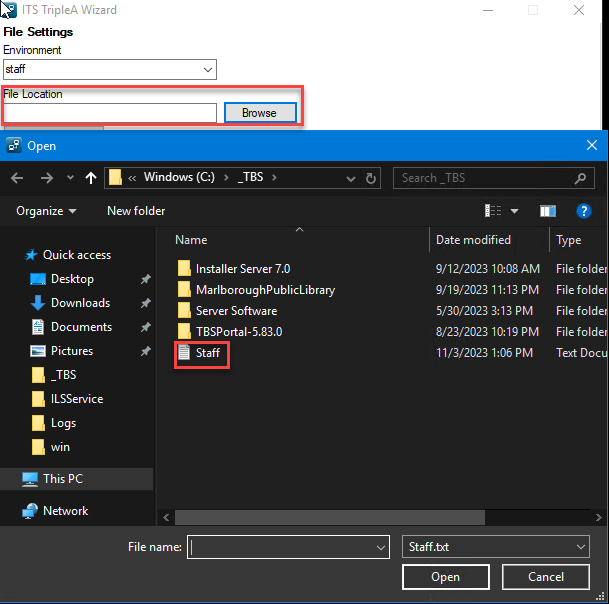
Task: Toggle the preview pane icon
Action: click(x=547, y=211)
